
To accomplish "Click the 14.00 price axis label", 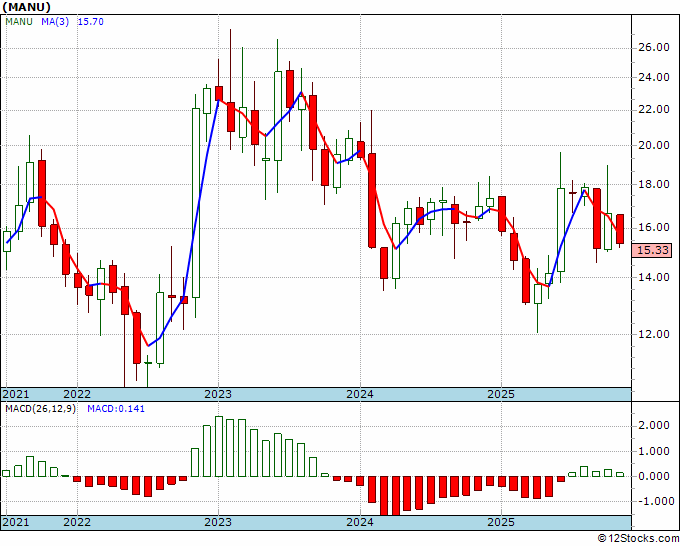I will [x=654, y=277].
